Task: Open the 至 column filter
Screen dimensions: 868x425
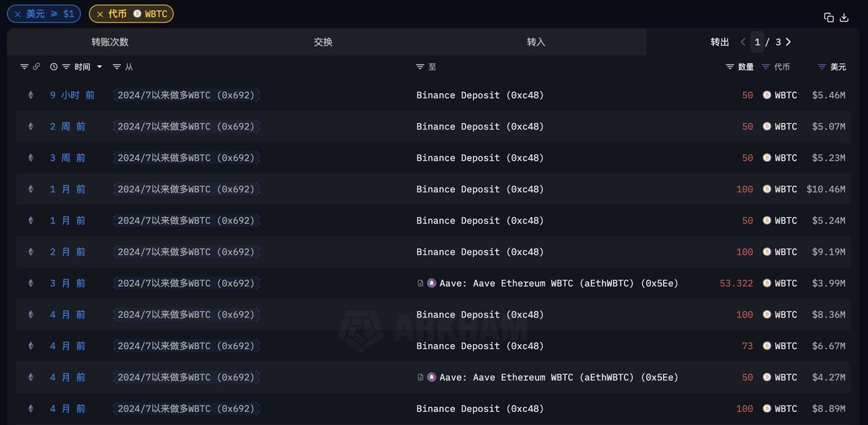Action: pyautogui.click(x=420, y=67)
